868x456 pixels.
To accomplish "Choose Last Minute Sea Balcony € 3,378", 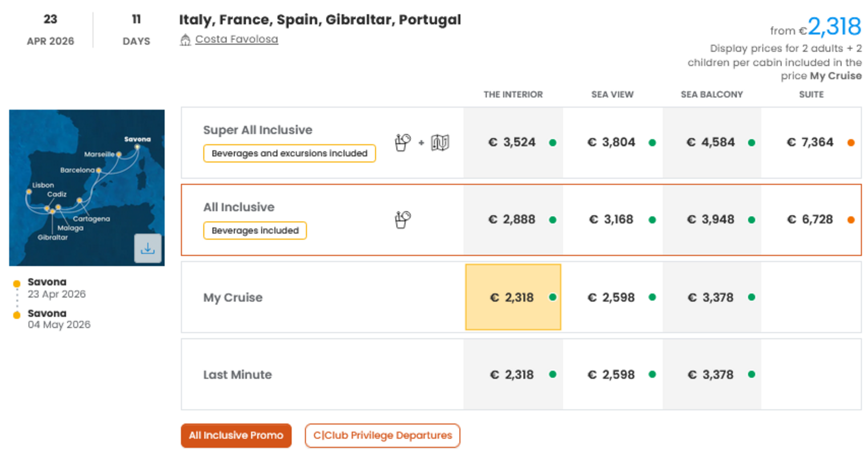I will coord(711,375).
